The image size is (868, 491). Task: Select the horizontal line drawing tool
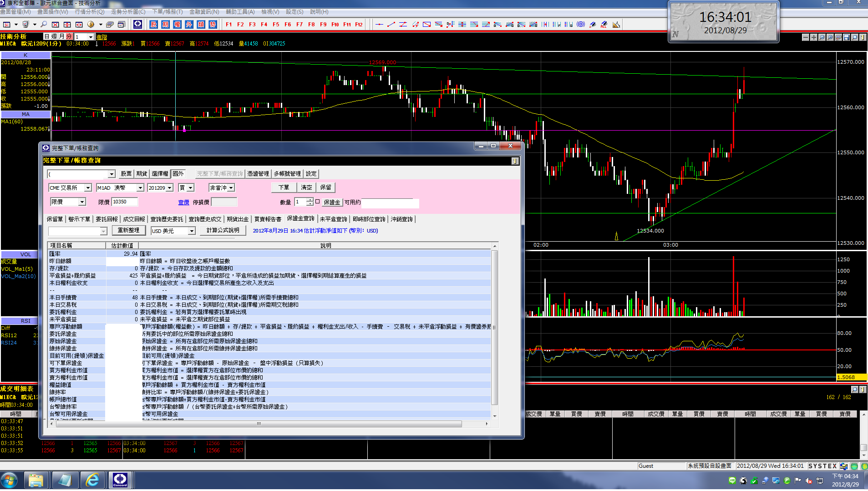coord(379,25)
